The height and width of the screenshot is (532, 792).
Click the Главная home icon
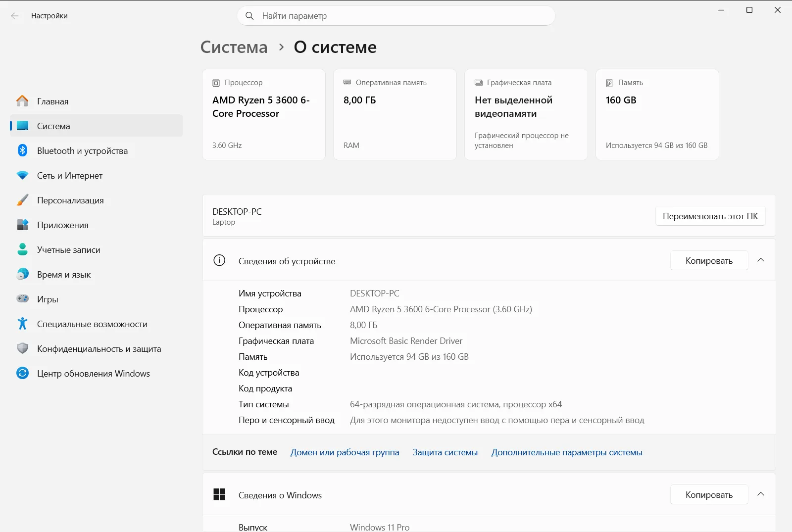[x=22, y=101]
